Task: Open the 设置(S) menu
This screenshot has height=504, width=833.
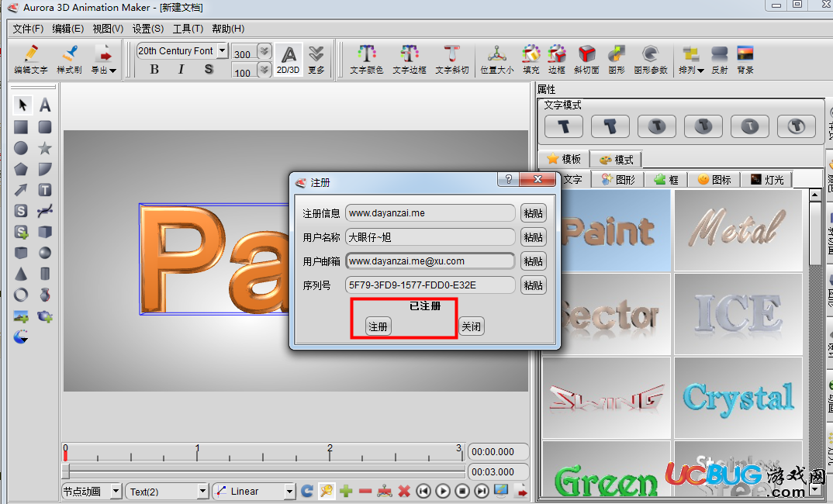Action: point(147,29)
